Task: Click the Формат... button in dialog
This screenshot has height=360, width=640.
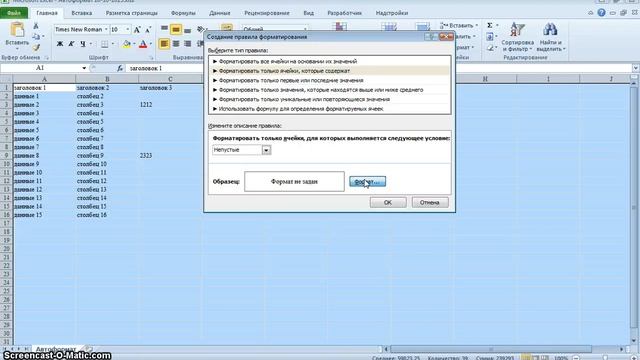Action: tap(367, 182)
